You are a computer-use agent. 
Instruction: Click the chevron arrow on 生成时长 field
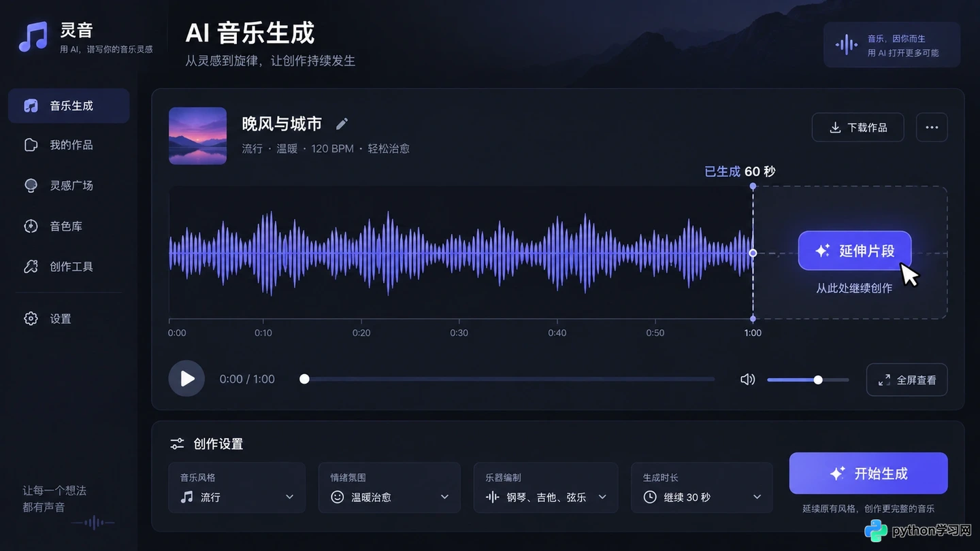click(x=757, y=497)
